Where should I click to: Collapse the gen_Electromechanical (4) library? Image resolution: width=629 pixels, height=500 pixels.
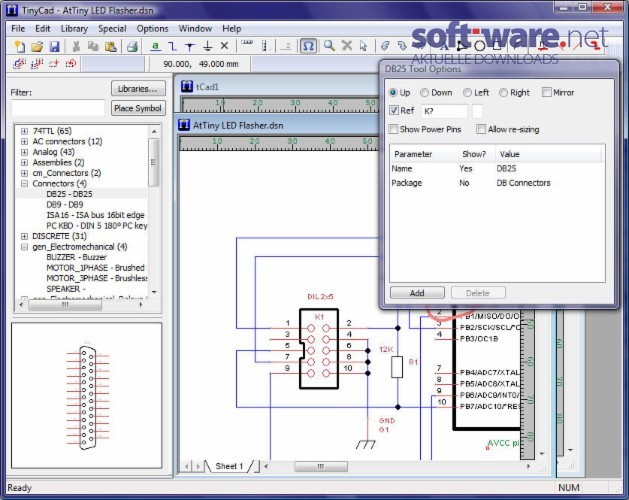coord(24,247)
